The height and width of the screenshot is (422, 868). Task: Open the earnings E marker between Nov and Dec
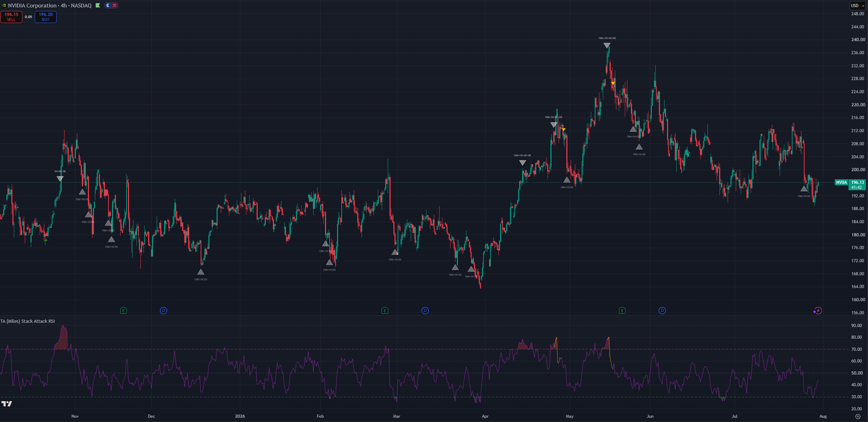tap(123, 311)
